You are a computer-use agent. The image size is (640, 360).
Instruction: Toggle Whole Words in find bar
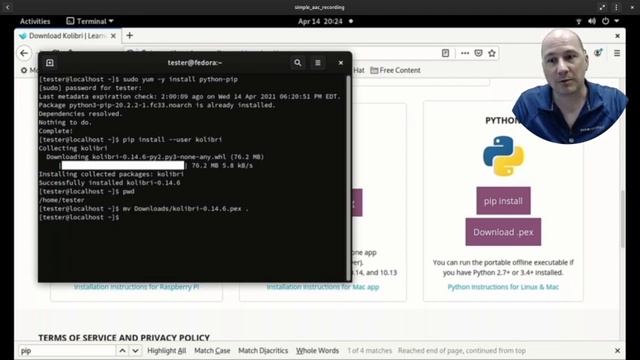[x=317, y=351]
